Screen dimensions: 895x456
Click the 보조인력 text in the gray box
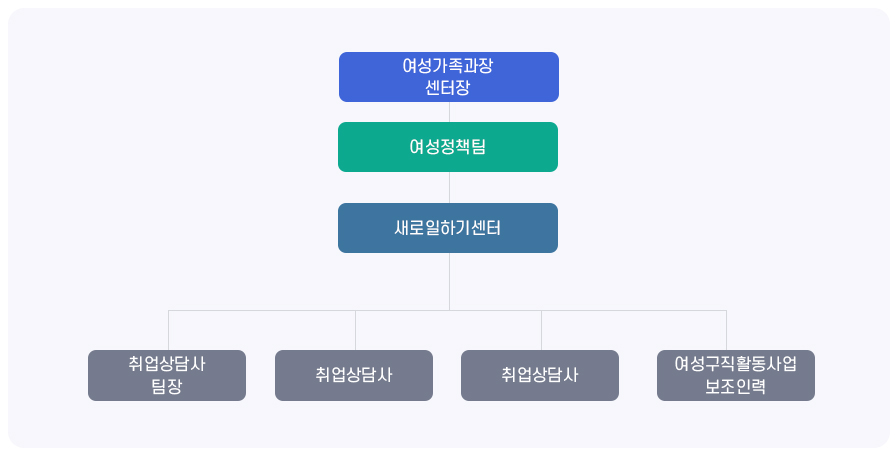pos(735,386)
